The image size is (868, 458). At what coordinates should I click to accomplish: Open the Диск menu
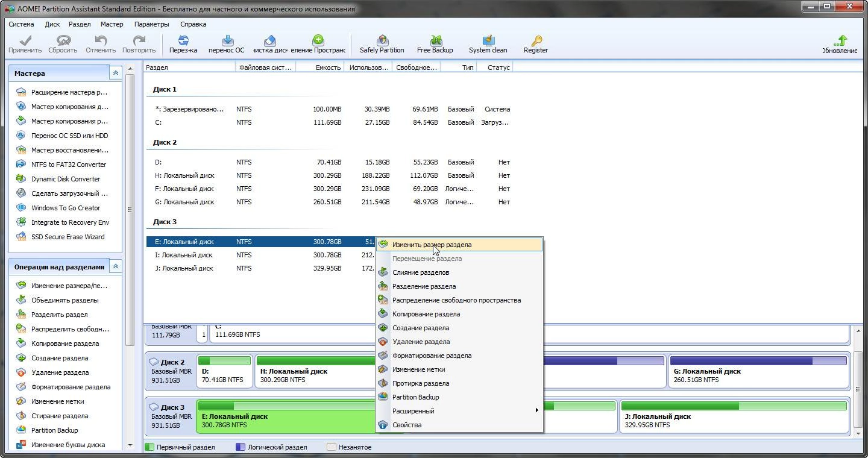click(x=52, y=24)
